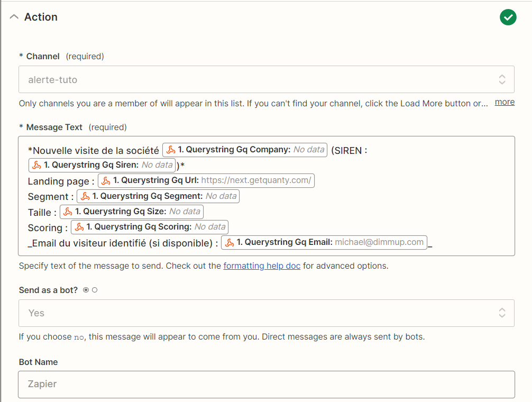Image resolution: width=532 pixels, height=402 pixels.
Task: Click webhook icon on Gq Size pill
Action: pos(68,212)
